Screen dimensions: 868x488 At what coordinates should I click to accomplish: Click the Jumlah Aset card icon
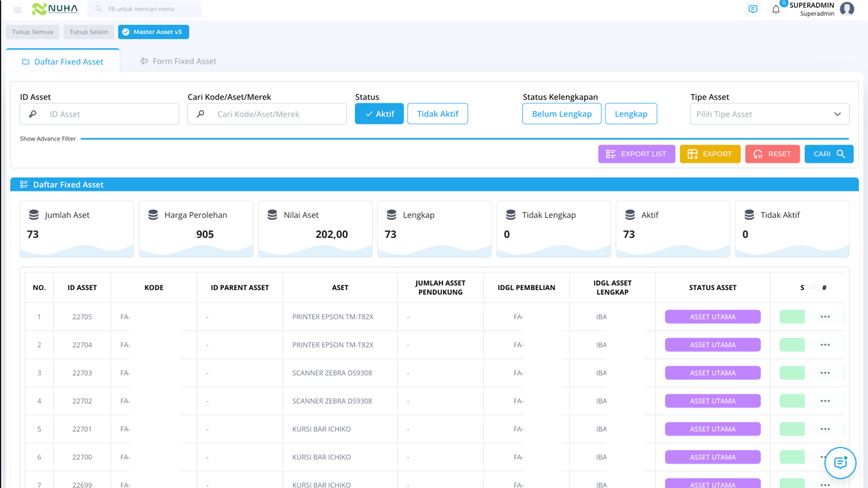pyautogui.click(x=34, y=215)
